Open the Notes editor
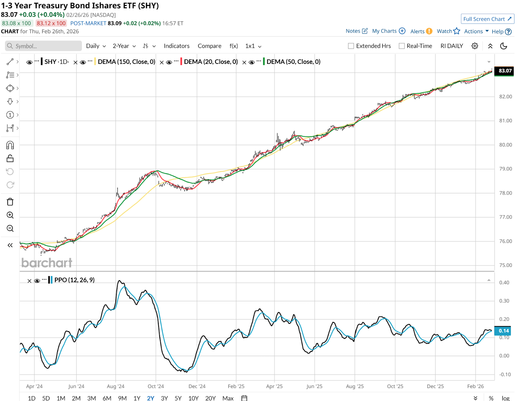 pos(357,31)
